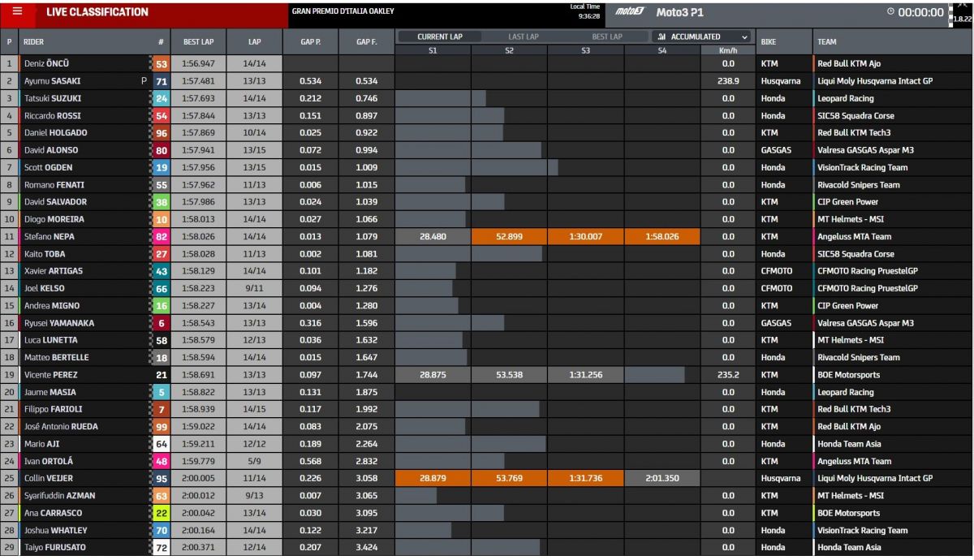Open the hamburger menu beside Live Classification
The image size is (974, 560).
17,11
